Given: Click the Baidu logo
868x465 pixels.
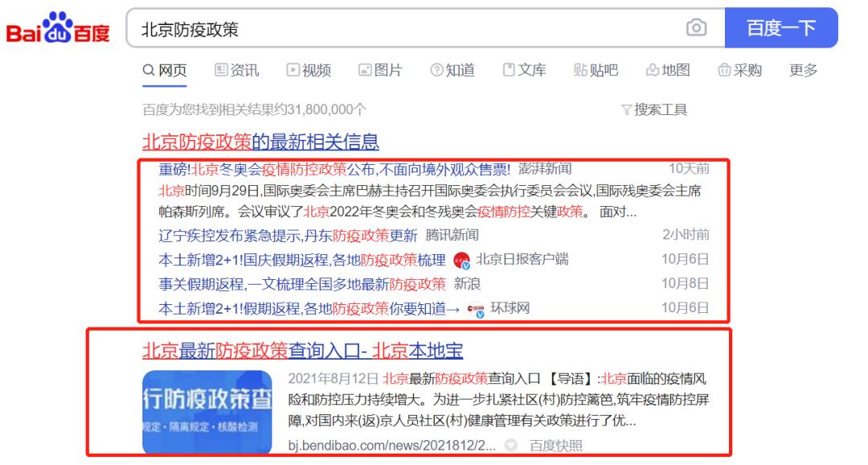Looking at the screenshot, I should [58, 27].
